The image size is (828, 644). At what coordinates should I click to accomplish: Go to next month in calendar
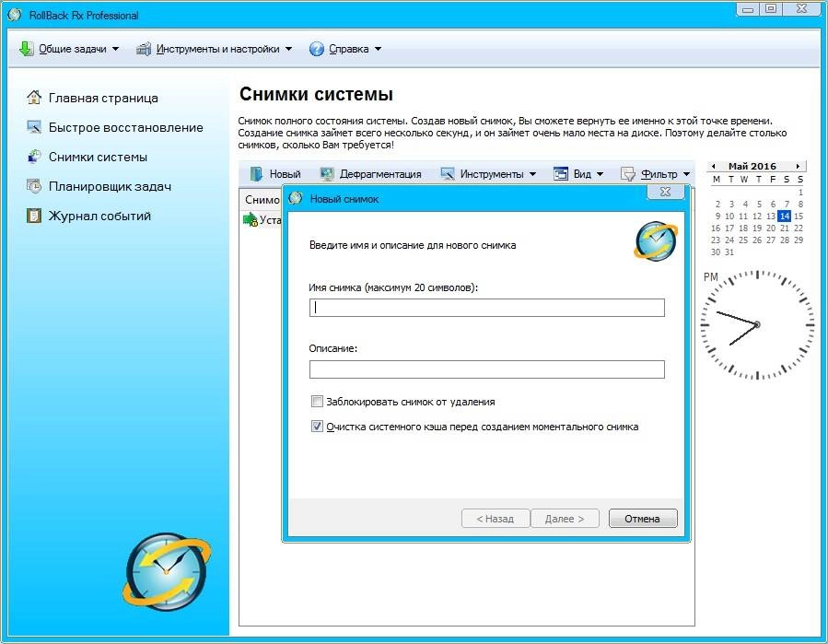coord(798,166)
